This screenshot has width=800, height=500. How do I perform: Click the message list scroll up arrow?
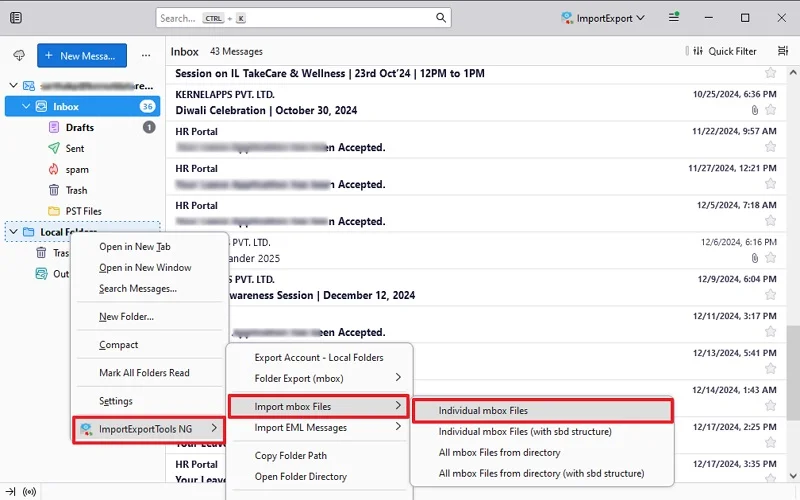pos(793,73)
